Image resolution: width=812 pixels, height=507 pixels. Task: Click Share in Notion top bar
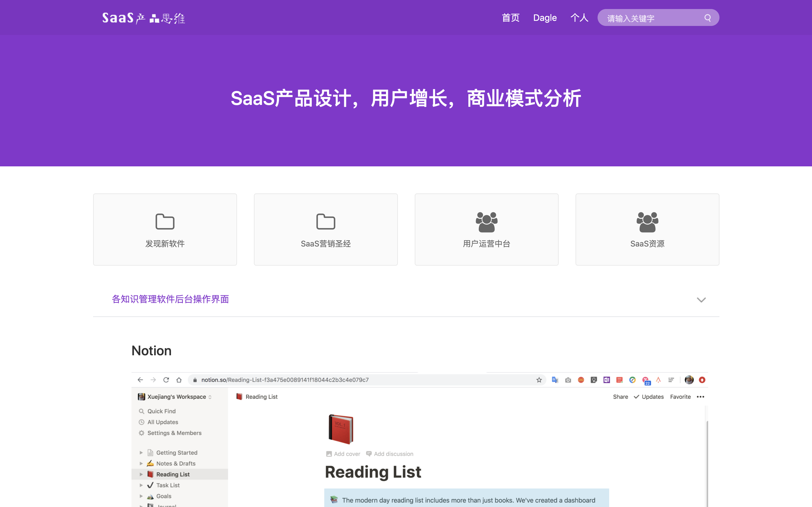[x=620, y=397]
